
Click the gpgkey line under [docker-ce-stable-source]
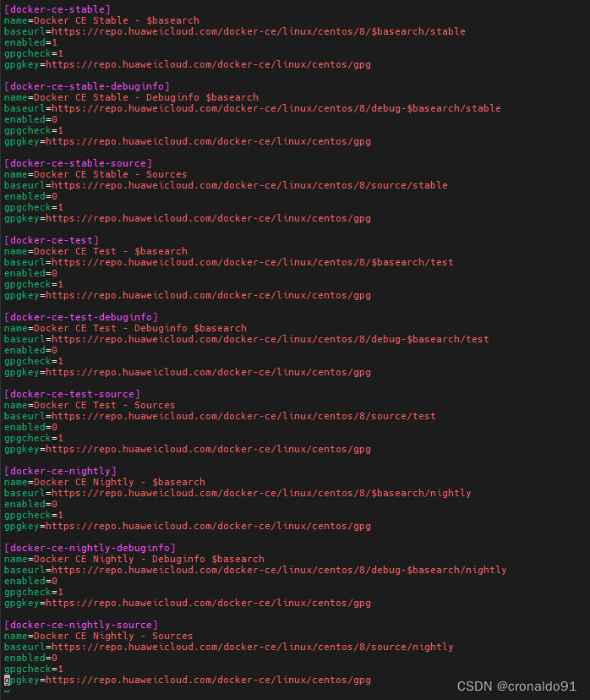click(188, 218)
